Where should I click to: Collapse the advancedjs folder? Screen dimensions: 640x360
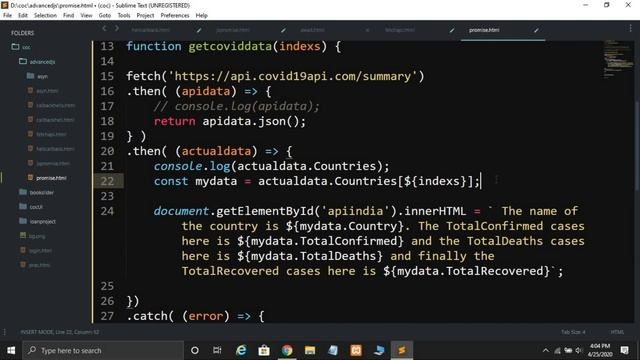tap(23, 61)
